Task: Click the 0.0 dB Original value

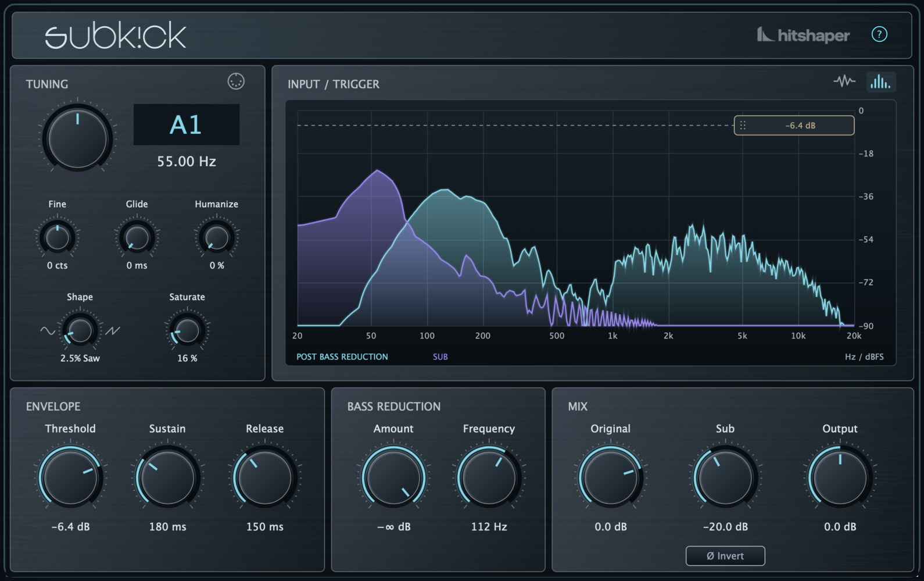Action: [x=610, y=527]
